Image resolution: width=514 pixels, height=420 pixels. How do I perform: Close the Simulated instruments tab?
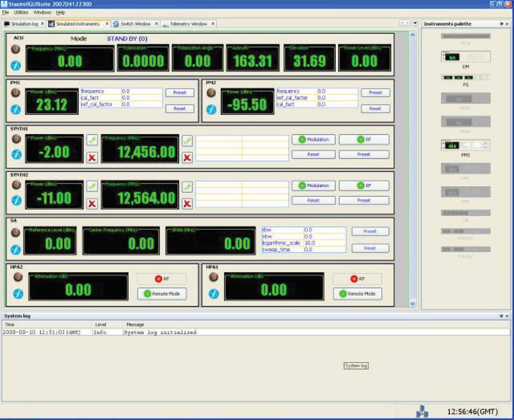(107, 24)
